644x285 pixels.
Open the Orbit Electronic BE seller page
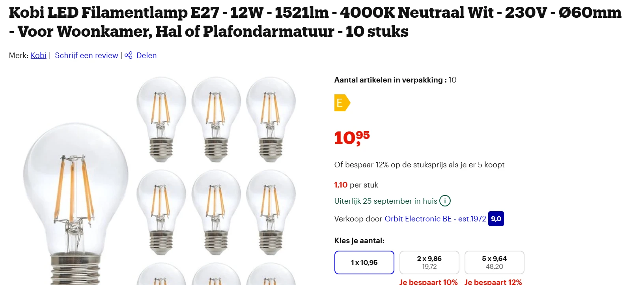(435, 219)
